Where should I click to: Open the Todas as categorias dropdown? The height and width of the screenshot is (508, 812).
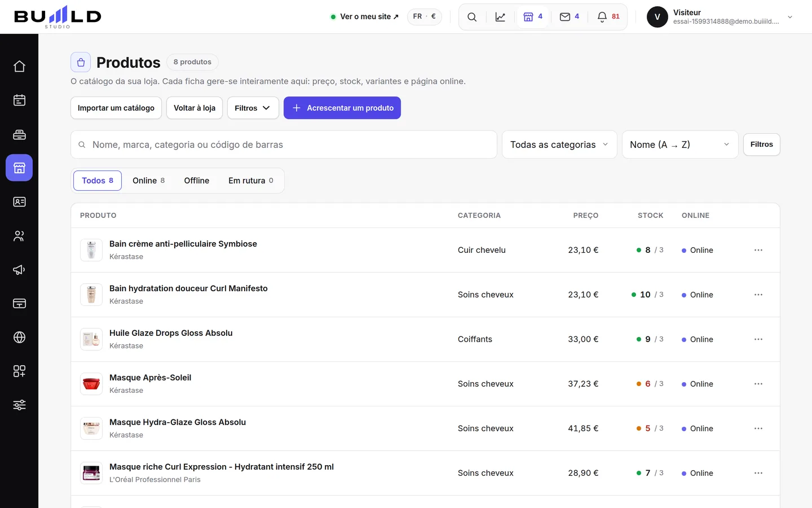[559, 144]
